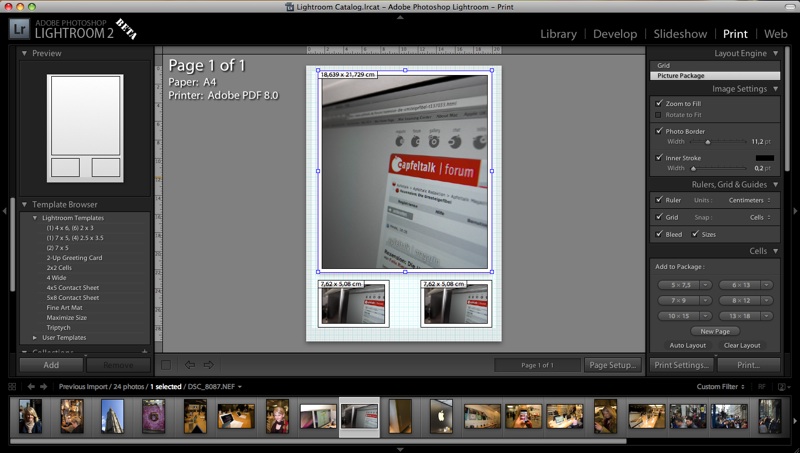
Task: Click Auto Layout button
Action: tap(687, 345)
